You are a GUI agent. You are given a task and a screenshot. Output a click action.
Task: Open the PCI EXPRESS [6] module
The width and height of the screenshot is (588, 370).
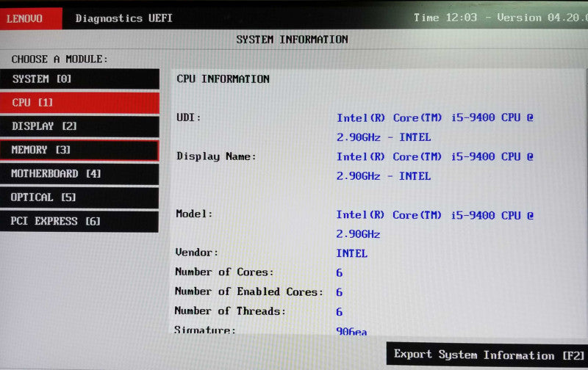(79, 221)
